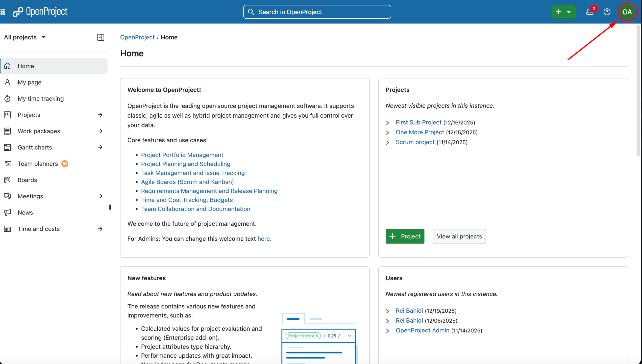Click the Boards icon in sidebar
Viewport: 642px width, 364px height.
tap(8, 180)
